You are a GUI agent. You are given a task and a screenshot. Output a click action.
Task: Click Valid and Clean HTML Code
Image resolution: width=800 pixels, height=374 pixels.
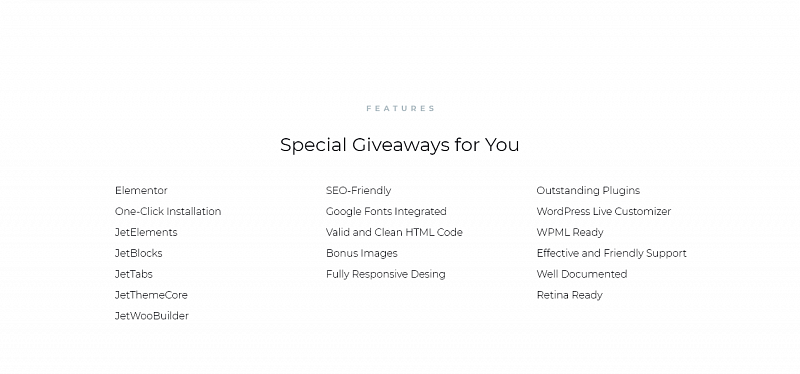(x=394, y=232)
